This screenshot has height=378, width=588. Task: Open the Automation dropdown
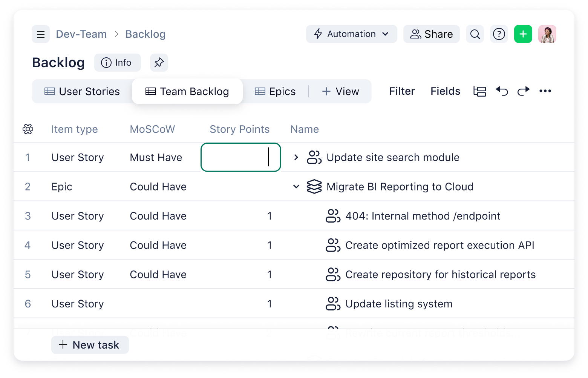point(351,34)
